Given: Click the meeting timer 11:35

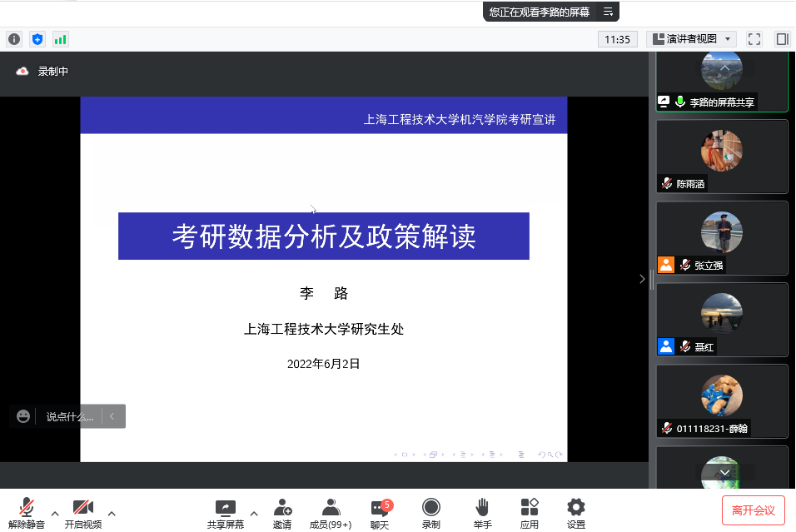Looking at the screenshot, I should point(617,39).
